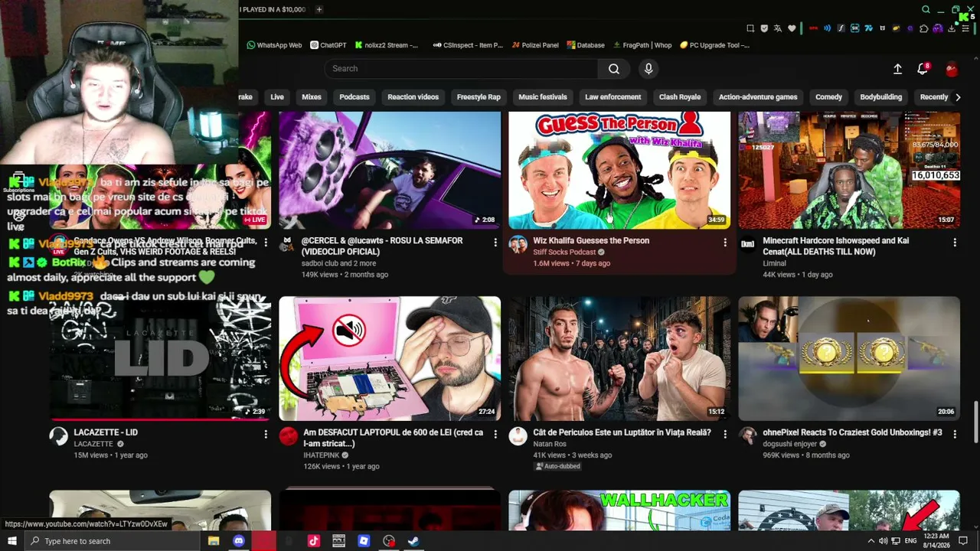The image size is (980, 551).
Task: Select the Freestyle Rap chip
Action: (479, 97)
